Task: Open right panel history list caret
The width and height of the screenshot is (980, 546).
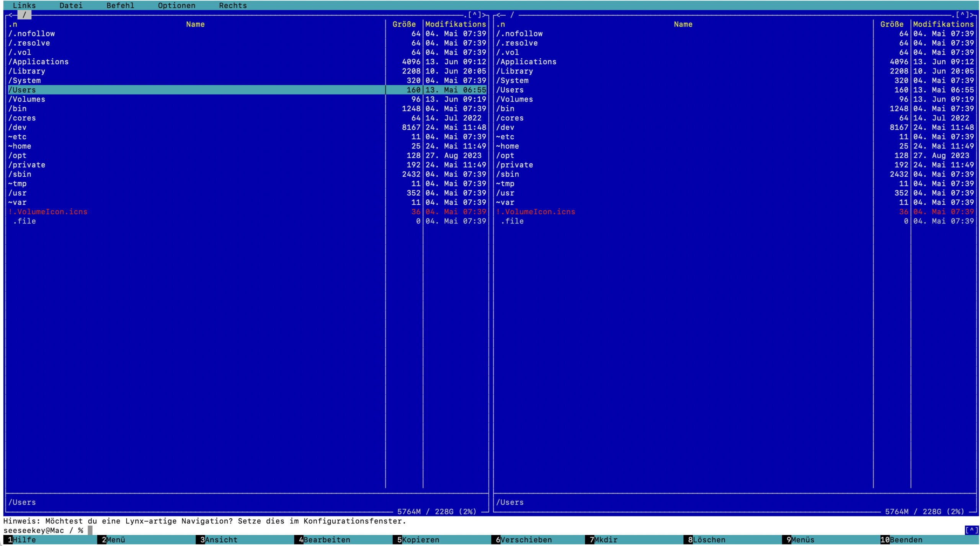Action: click(962, 15)
